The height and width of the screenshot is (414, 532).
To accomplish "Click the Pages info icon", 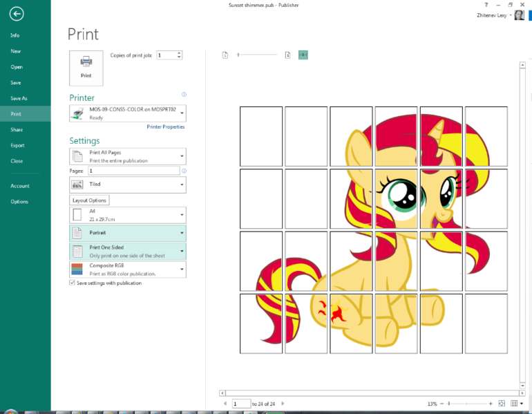I will pyautogui.click(x=184, y=171).
